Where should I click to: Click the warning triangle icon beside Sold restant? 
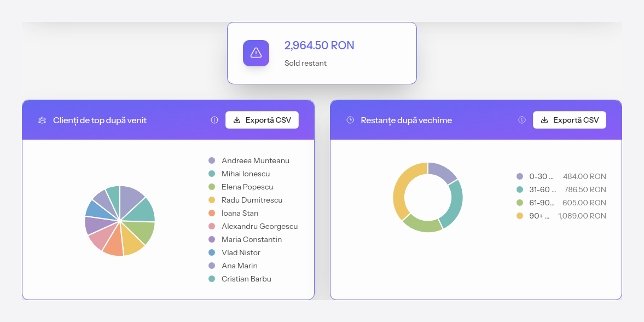[256, 53]
